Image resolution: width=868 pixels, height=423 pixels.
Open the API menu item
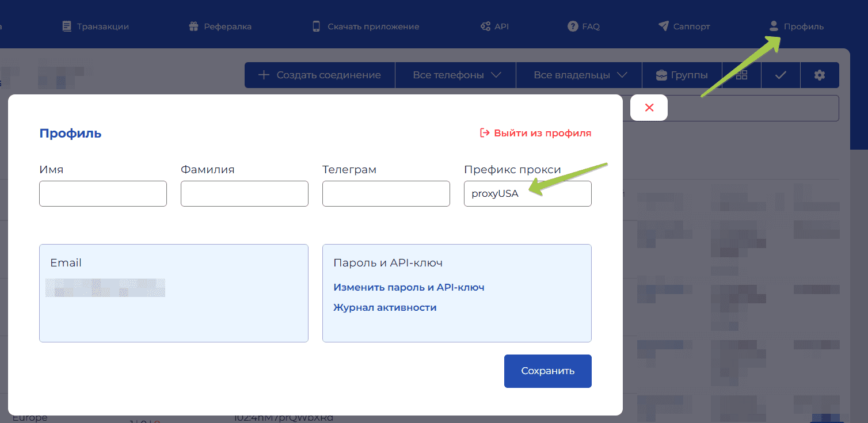[x=494, y=26]
